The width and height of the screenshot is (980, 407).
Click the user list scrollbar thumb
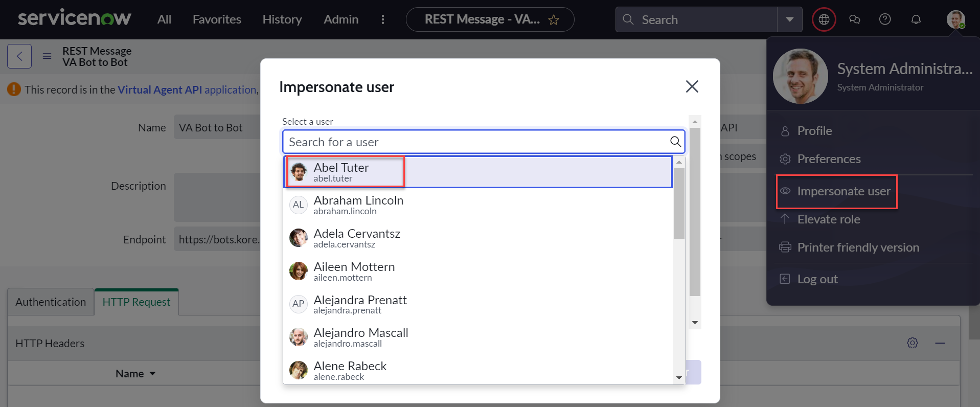[679, 205]
